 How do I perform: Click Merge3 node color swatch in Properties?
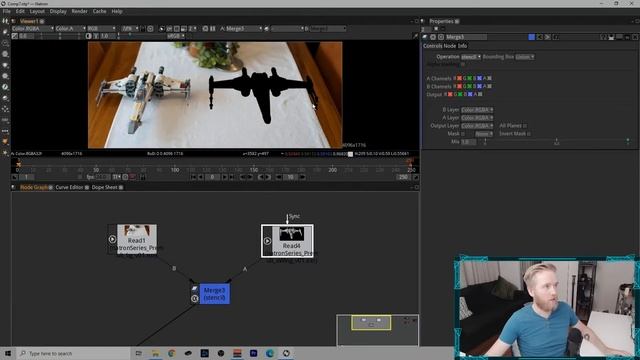tap(531, 37)
